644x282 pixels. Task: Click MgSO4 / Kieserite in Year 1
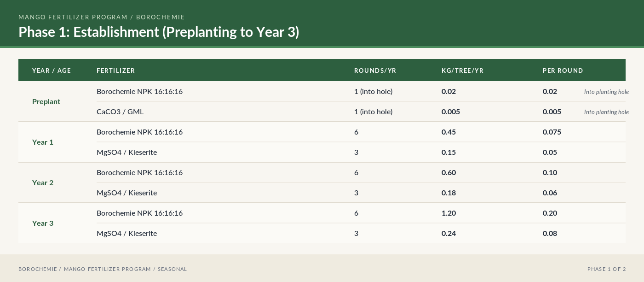click(126, 152)
